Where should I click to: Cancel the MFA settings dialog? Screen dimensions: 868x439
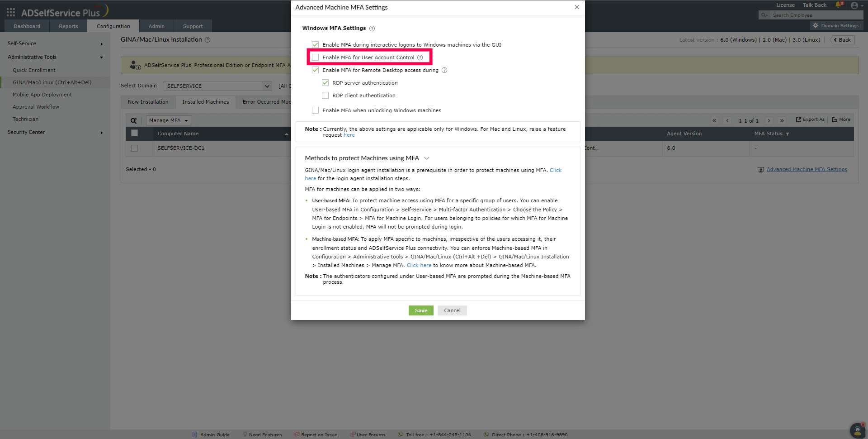point(452,310)
